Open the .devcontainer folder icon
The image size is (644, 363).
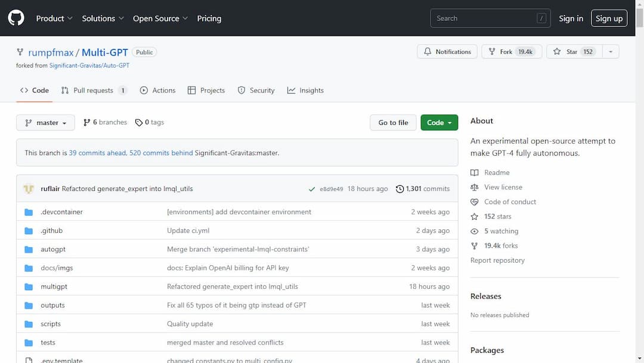coord(29,212)
